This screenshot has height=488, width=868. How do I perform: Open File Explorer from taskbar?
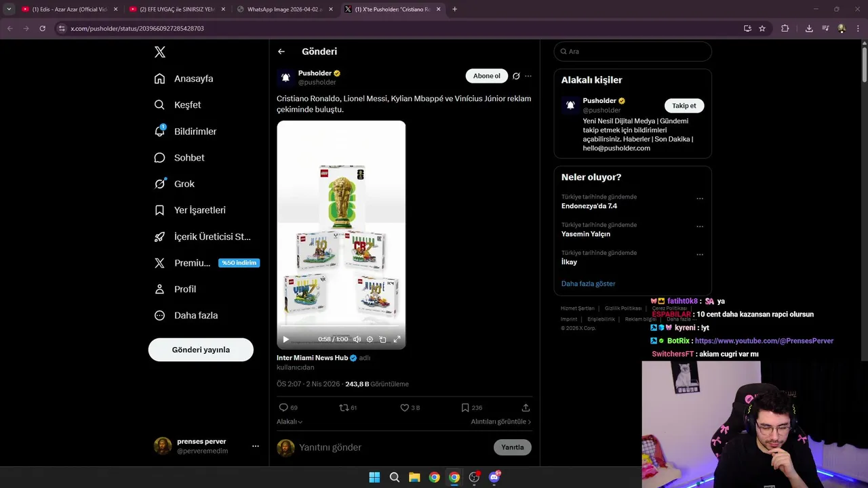[414, 477]
